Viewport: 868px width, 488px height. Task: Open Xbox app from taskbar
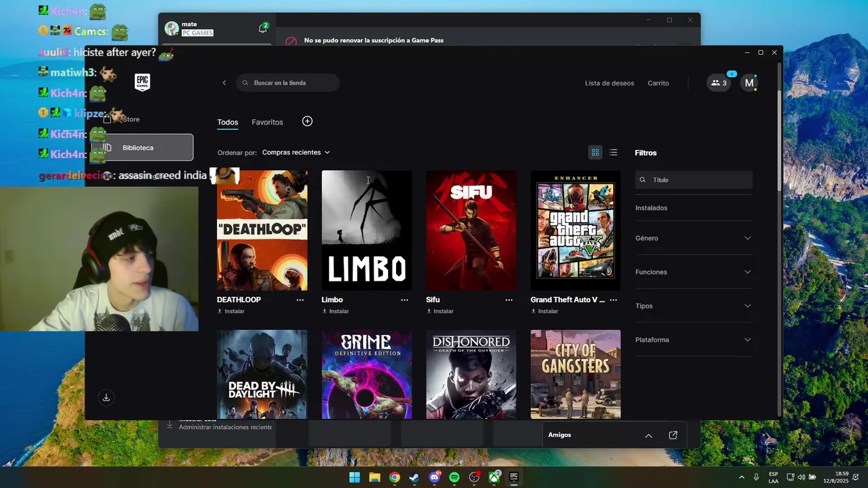(x=494, y=477)
